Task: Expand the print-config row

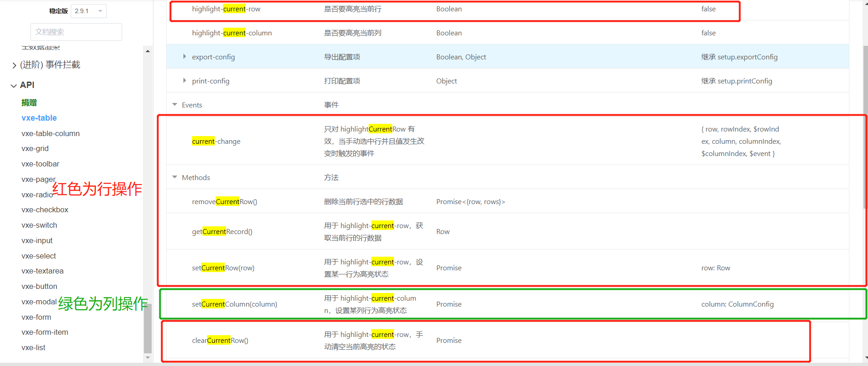Action: [184, 80]
